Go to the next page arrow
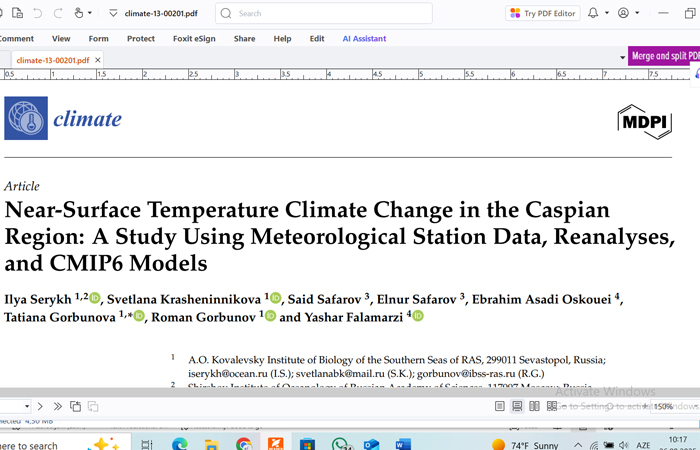 [40, 406]
